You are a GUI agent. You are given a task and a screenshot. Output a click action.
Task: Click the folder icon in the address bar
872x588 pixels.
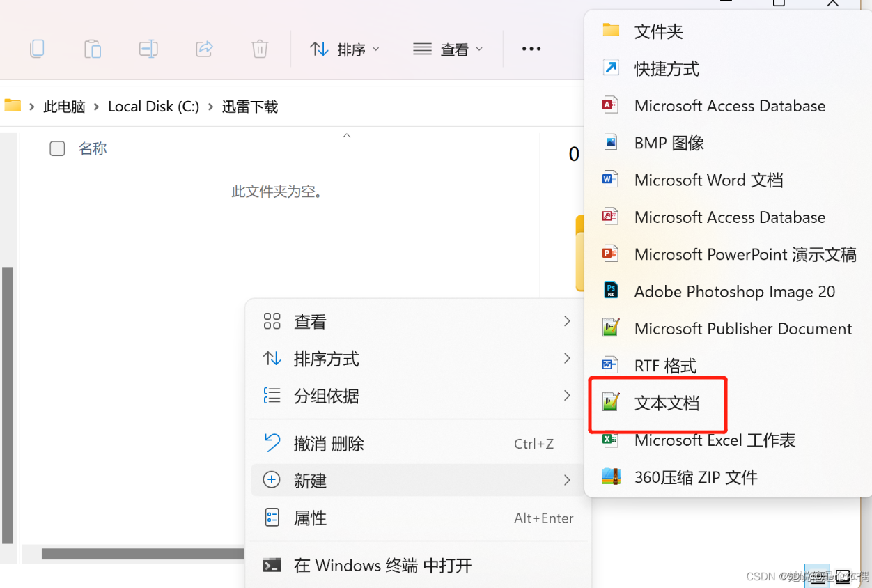[x=13, y=106]
